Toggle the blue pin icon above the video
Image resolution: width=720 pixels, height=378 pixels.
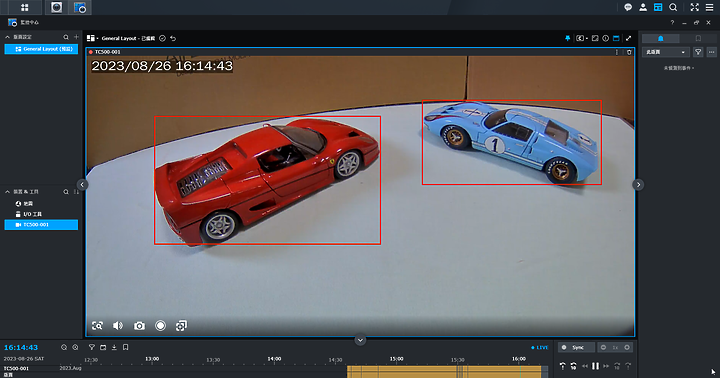click(568, 39)
